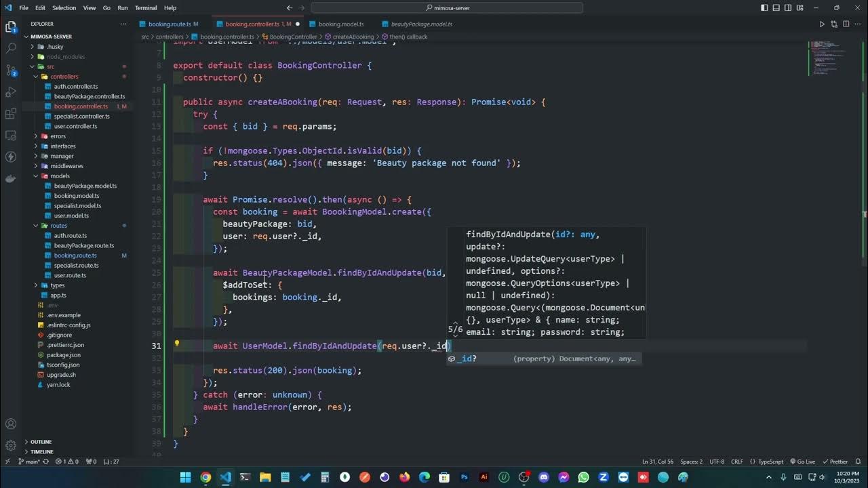868x488 pixels.
Task: Open the Manage gear icon
Action: point(11,446)
